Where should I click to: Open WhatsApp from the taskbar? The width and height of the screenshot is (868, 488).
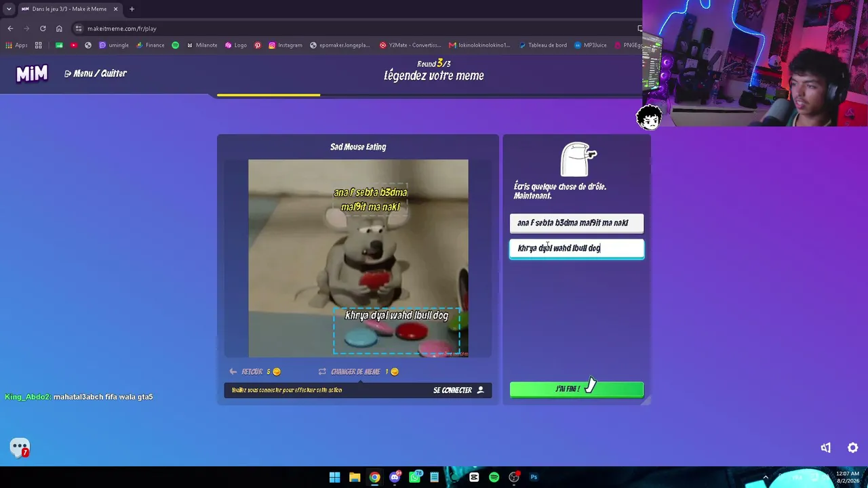[x=414, y=477]
